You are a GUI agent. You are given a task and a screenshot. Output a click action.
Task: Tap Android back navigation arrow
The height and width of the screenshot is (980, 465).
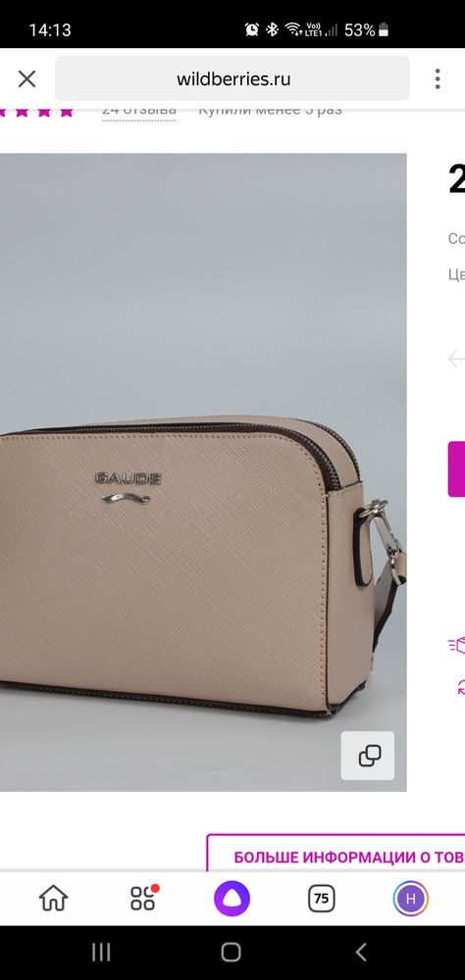[361, 952]
